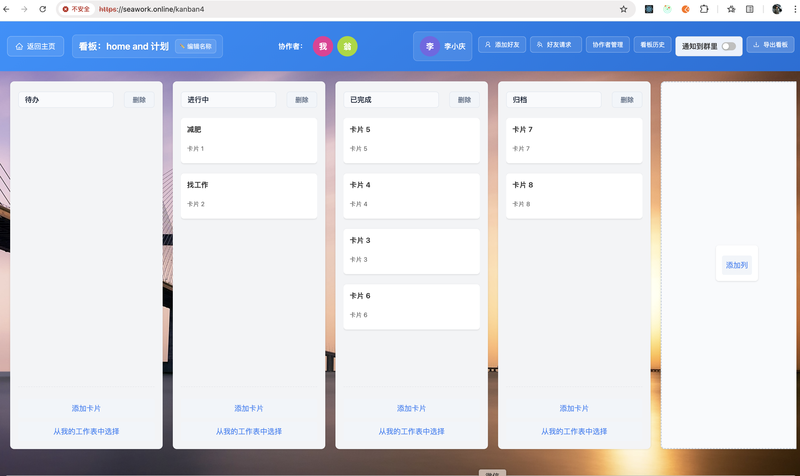This screenshot has width=800, height=476.
Task: Click 添加列 to add a column
Action: pyautogui.click(x=737, y=265)
